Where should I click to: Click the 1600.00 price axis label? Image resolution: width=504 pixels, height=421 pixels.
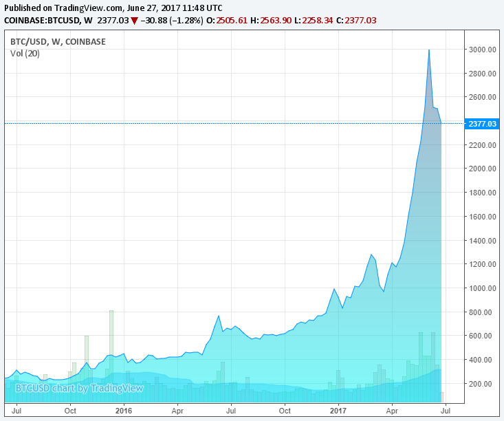click(x=482, y=217)
